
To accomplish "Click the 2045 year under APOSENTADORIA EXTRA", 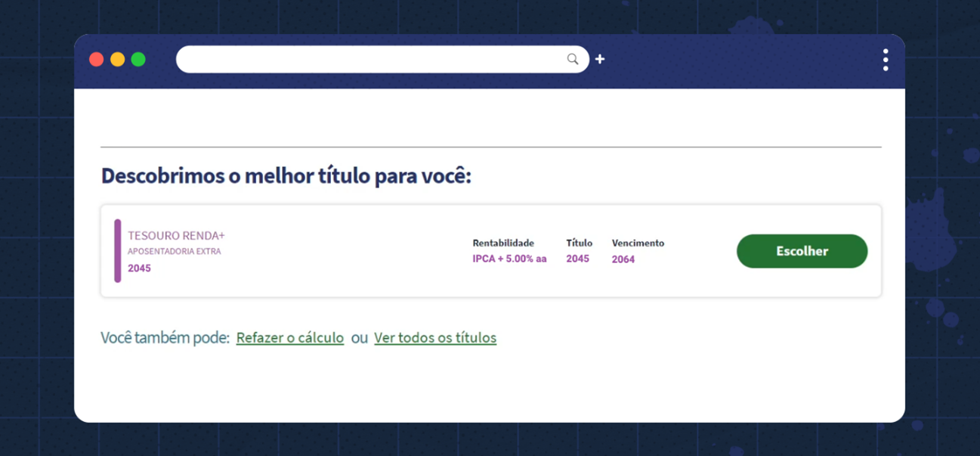I will [139, 268].
